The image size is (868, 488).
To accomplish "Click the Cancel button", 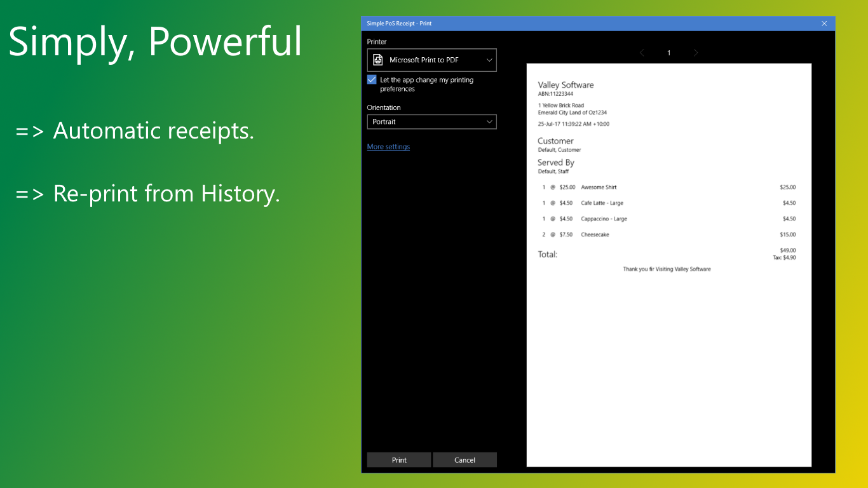I will click(465, 460).
